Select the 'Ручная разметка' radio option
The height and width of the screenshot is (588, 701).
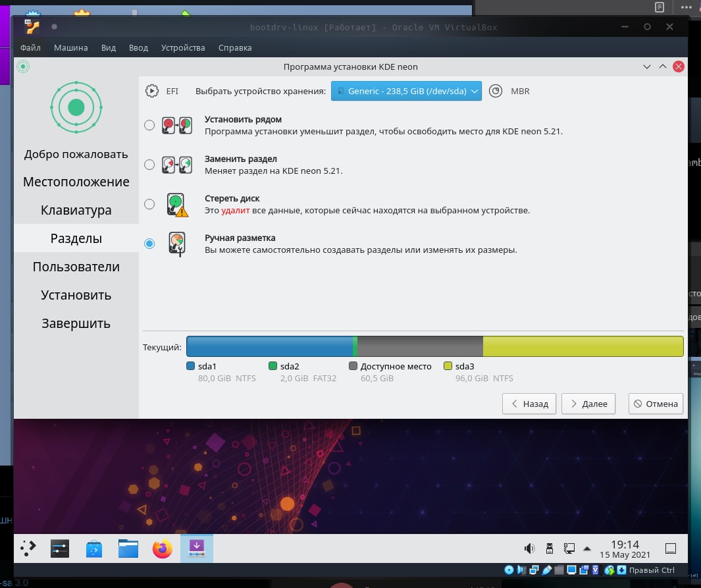149,244
